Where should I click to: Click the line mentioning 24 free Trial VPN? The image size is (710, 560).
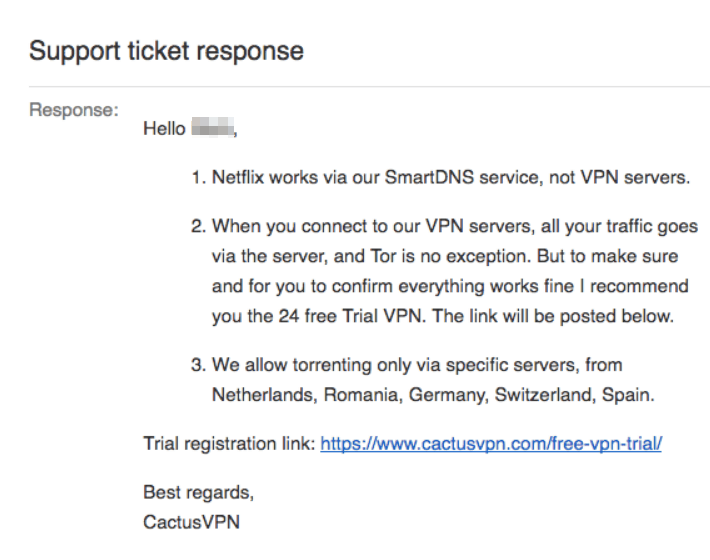(x=443, y=316)
